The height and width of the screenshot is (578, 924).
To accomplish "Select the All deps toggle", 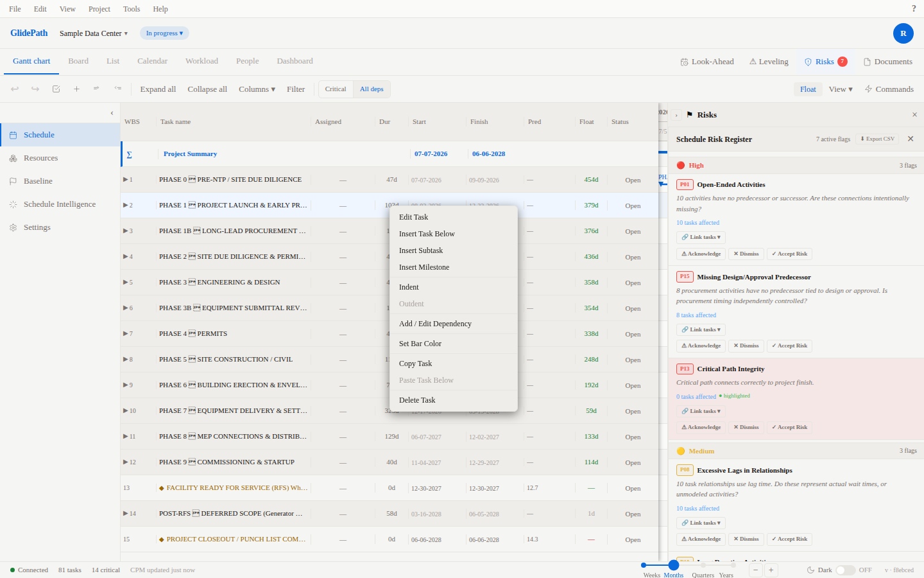I will (x=372, y=89).
